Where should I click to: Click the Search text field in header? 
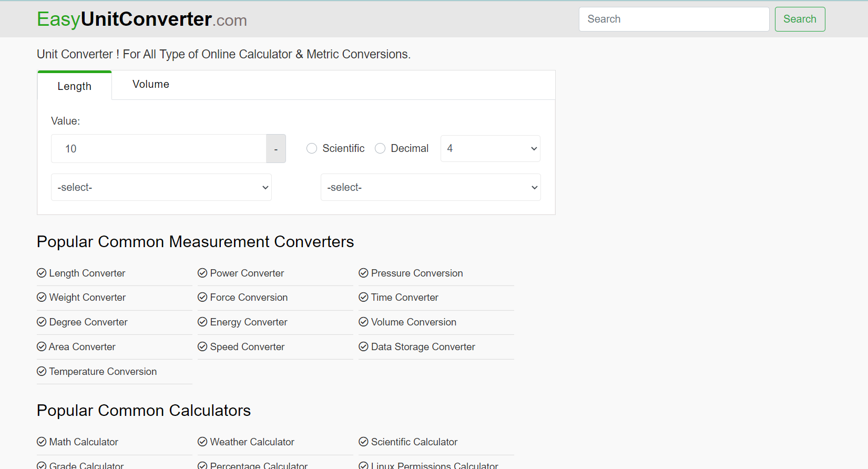click(674, 19)
